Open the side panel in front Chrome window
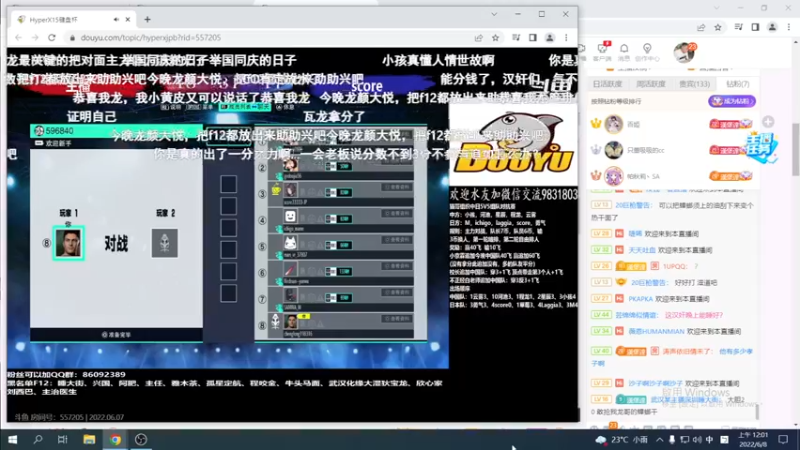The width and height of the screenshot is (800, 450). click(533, 38)
